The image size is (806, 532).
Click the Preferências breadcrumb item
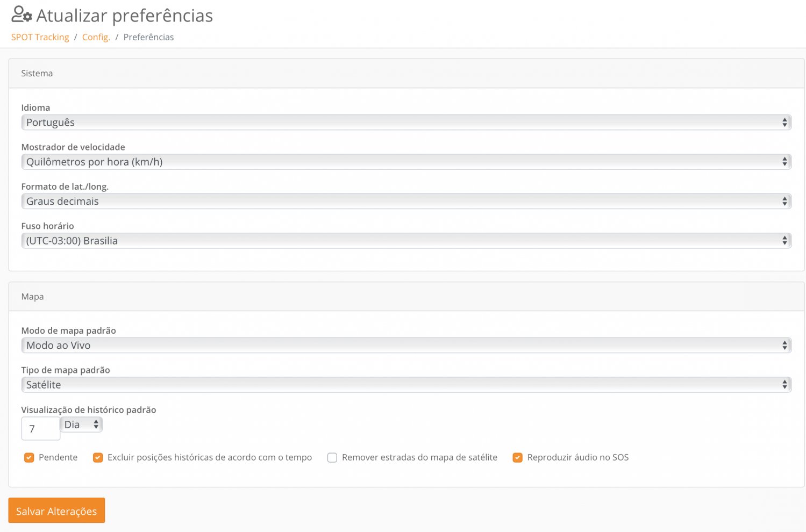point(148,37)
